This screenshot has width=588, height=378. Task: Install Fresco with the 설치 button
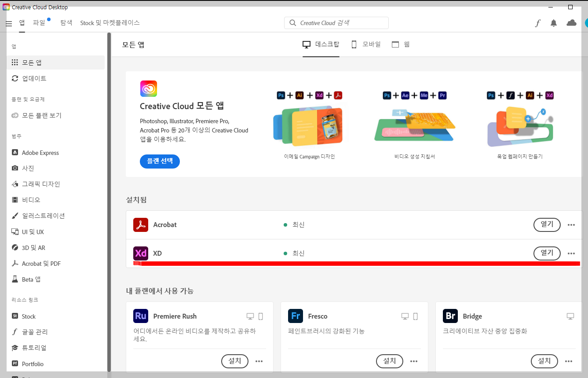point(389,361)
